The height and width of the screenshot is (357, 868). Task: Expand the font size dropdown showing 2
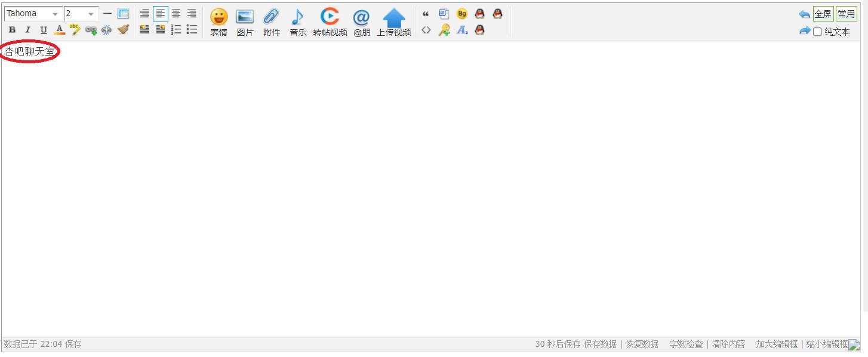click(91, 14)
